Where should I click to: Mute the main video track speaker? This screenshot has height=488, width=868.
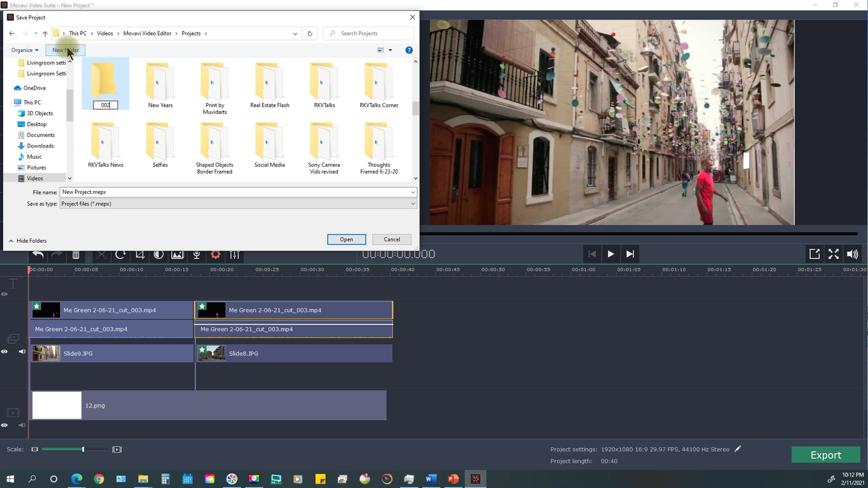[22, 425]
